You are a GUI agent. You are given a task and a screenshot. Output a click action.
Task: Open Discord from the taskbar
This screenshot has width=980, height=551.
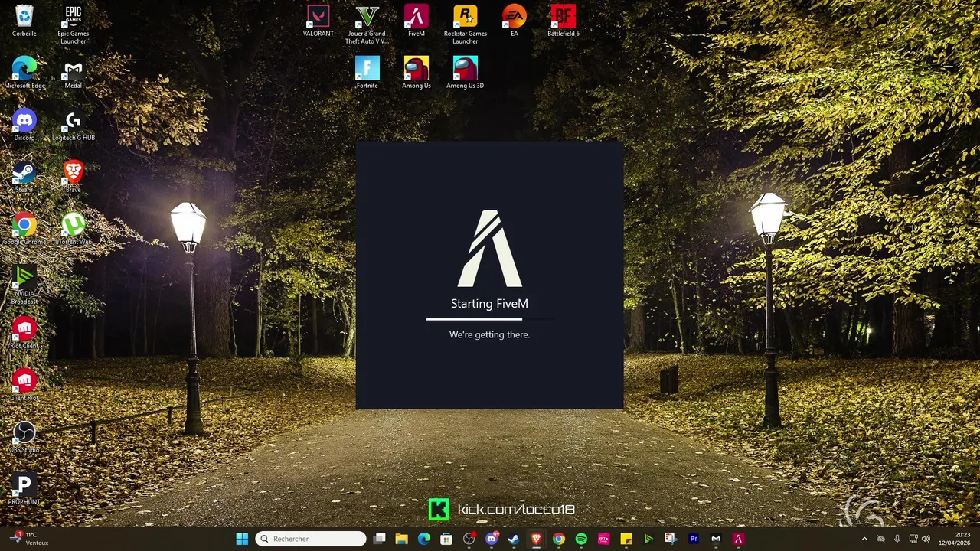[492, 539]
